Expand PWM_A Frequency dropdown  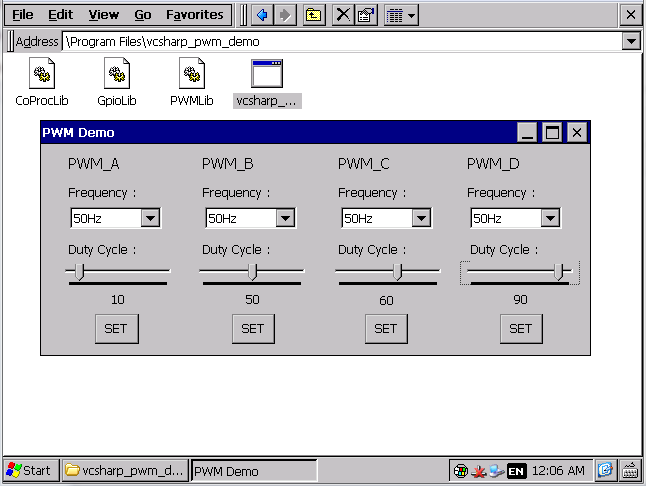tap(150, 218)
